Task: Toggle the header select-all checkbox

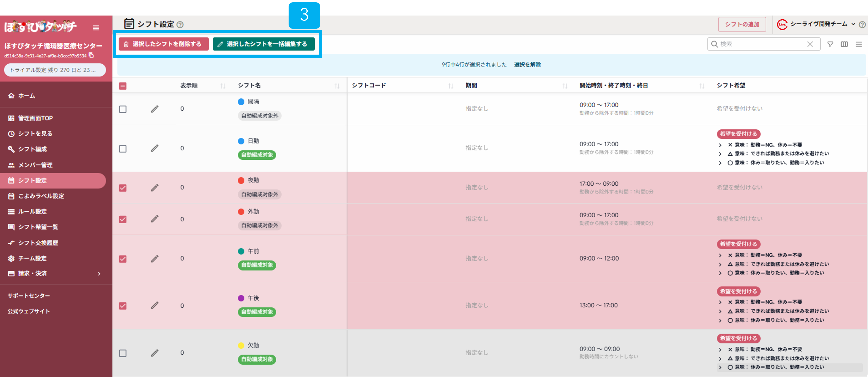Action: pos(123,86)
